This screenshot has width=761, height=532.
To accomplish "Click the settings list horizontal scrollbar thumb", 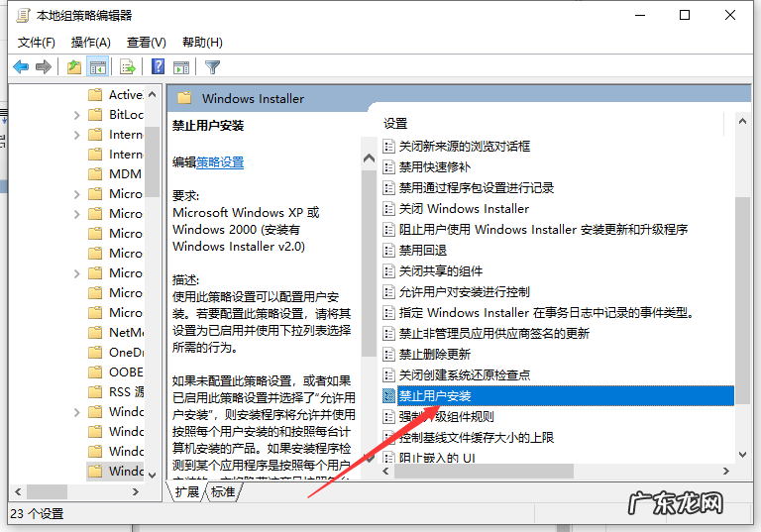I will click(484, 471).
